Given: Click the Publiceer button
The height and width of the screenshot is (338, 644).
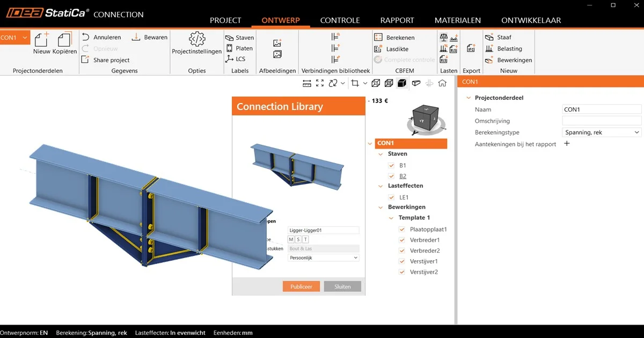Looking at the screenshot, I should tap(301, 286).
